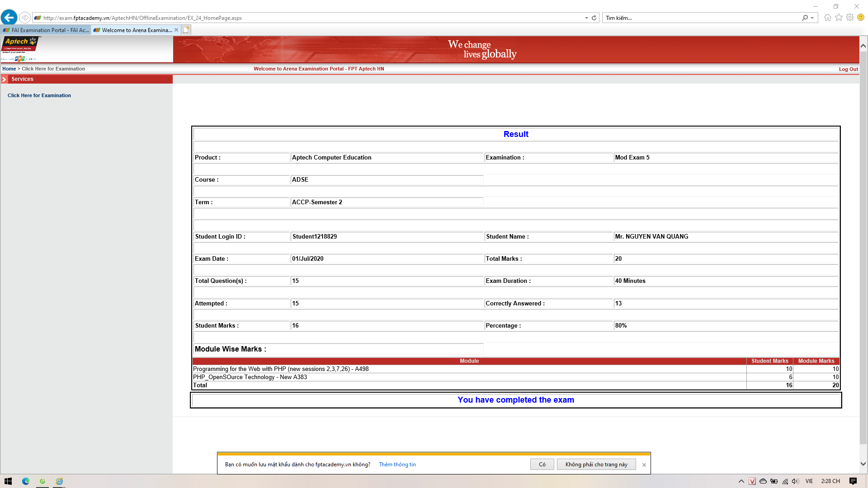Image resolution: width=868 pixels, height=488 pixels.
Task: Show hidden system tray icons
Action: click(741, 481)
